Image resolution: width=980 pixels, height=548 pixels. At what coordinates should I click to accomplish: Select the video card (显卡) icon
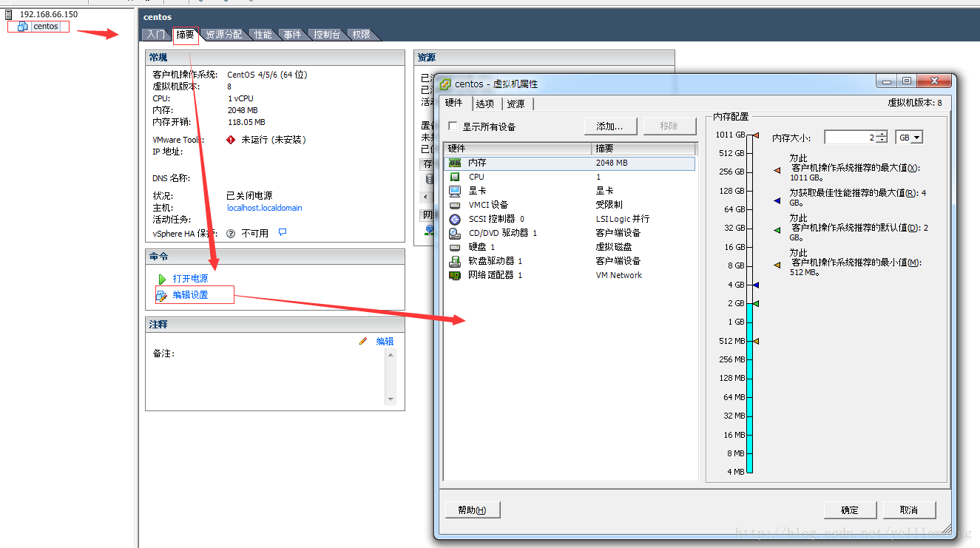455,191
